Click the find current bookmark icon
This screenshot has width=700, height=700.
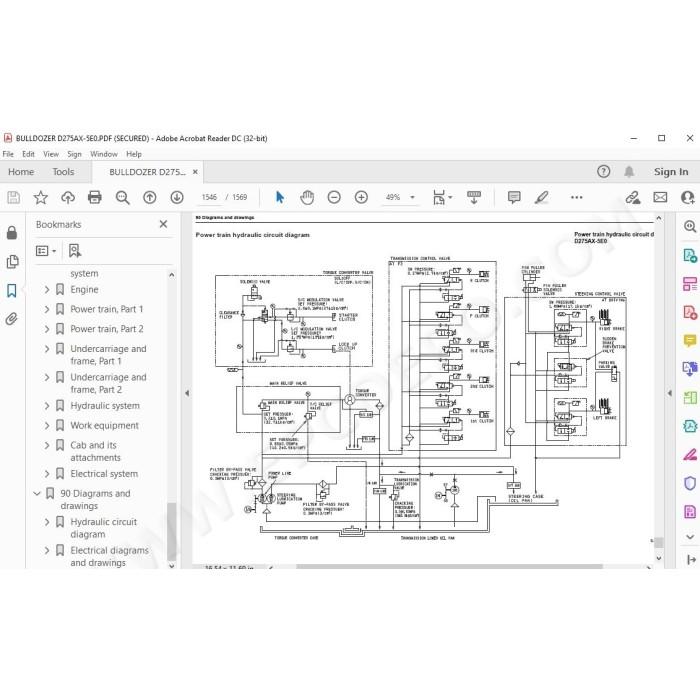tap(75, 251)
